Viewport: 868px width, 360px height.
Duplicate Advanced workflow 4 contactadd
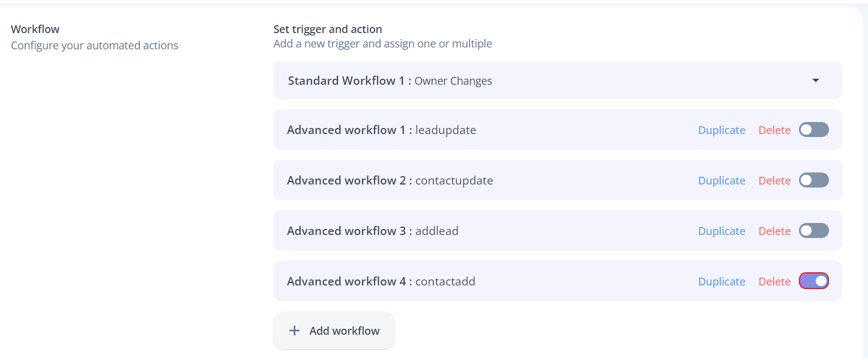(x=722, y=281)
